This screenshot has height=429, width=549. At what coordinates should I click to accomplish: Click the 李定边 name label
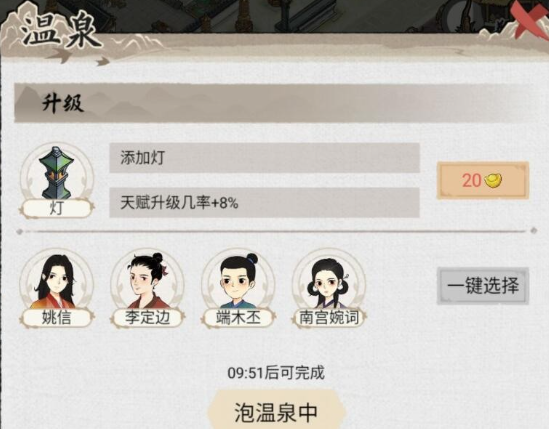pos(147,318)
